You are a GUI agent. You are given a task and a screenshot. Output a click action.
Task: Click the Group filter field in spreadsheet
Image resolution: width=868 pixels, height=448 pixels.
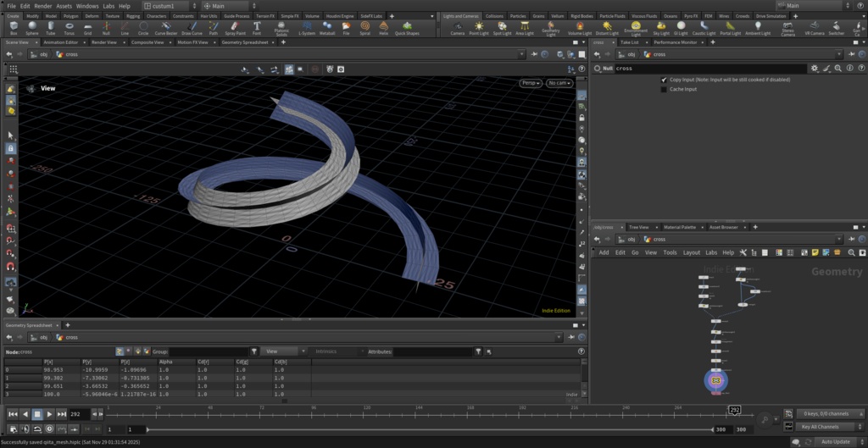209,351
